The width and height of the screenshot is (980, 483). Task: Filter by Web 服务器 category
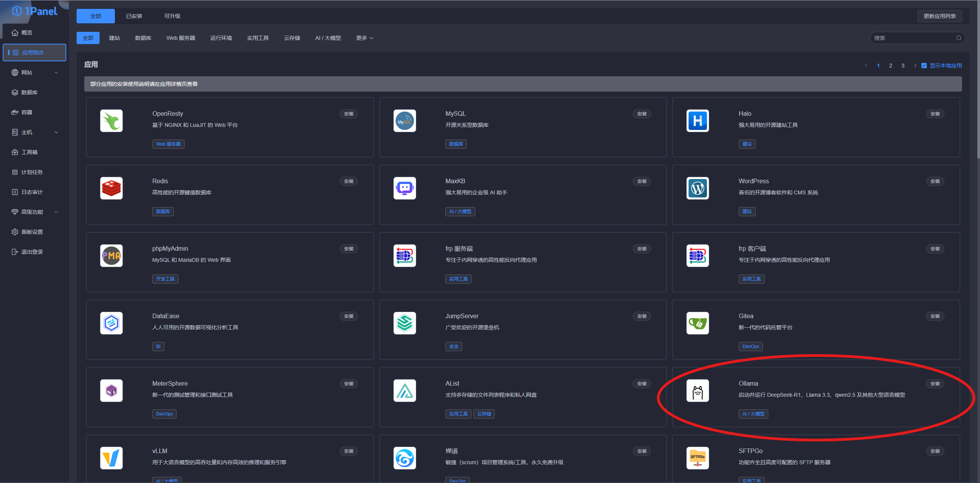tap(181, 38)
